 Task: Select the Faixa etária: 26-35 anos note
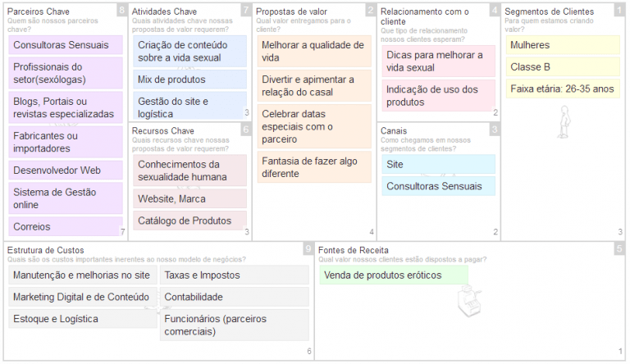tap(563, 89)
